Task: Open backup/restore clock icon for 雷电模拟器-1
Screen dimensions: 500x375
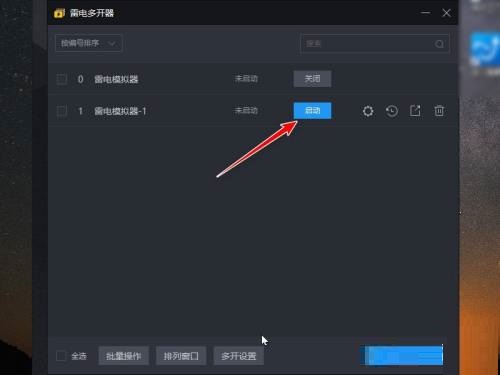Action: click(392, 111)
